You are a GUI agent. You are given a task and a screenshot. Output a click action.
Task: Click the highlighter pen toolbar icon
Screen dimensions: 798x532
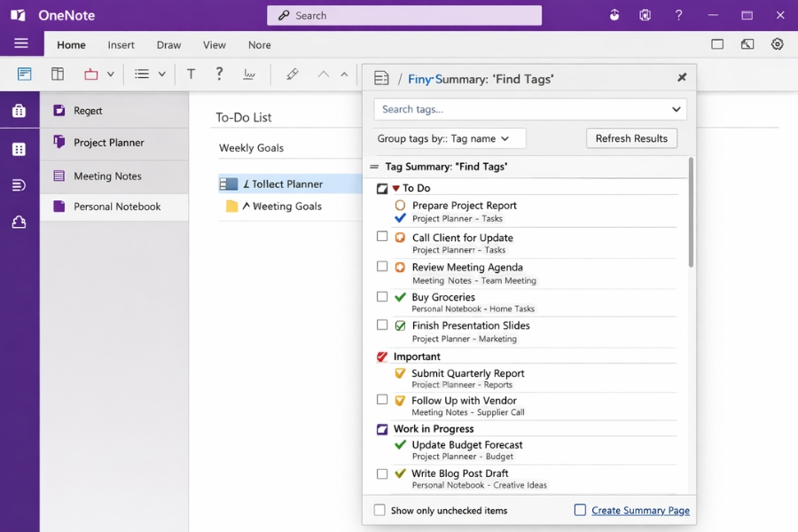(x=292, y=74)
